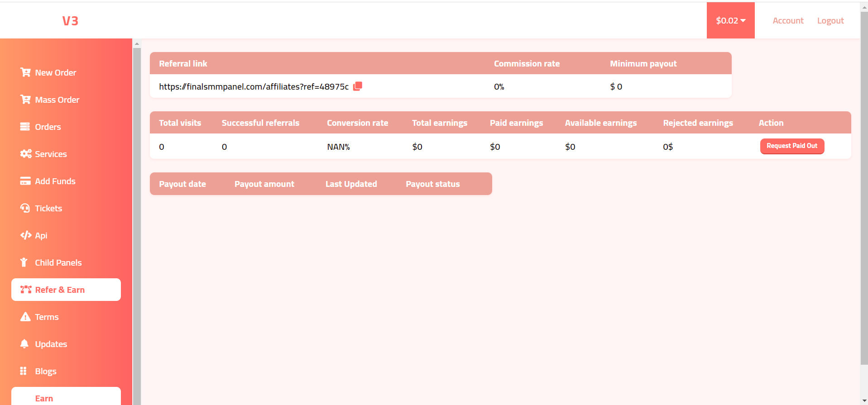Click the Available earnings header
The image size is (868, 405).
(601, 123)
